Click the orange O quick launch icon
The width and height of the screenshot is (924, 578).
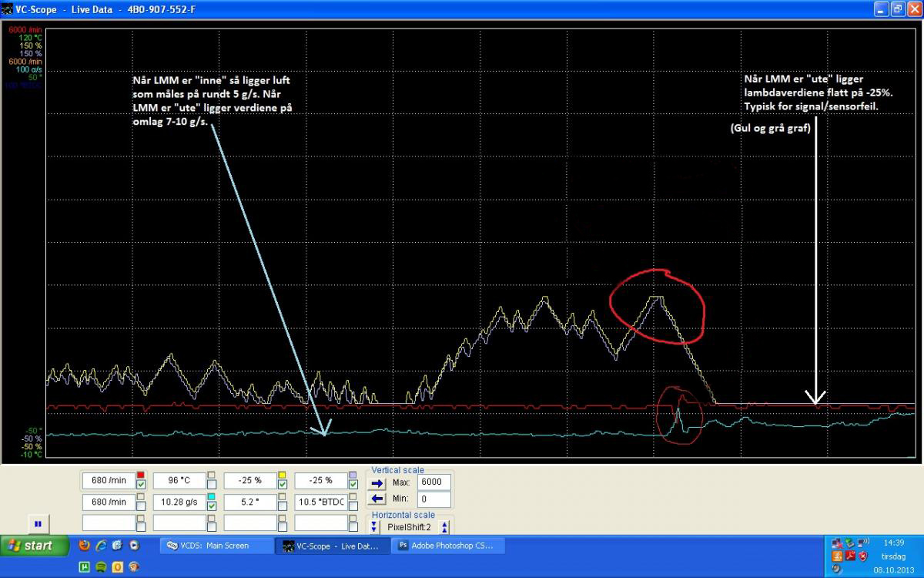(118, 566)
